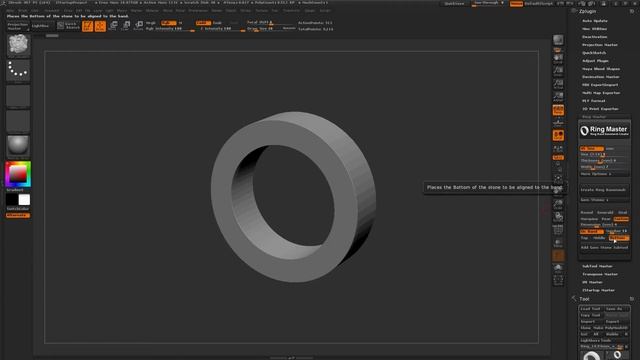This screenshot has height=360, width=640.
Task: Open the Preferences menu in menu bar
Action: (198, 11)
